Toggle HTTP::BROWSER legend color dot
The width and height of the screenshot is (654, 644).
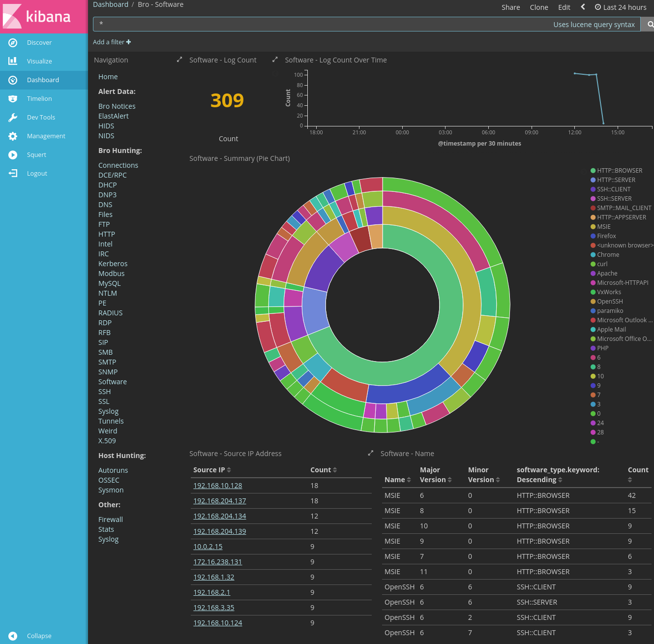pyautogui.click(x=593, y=171)
